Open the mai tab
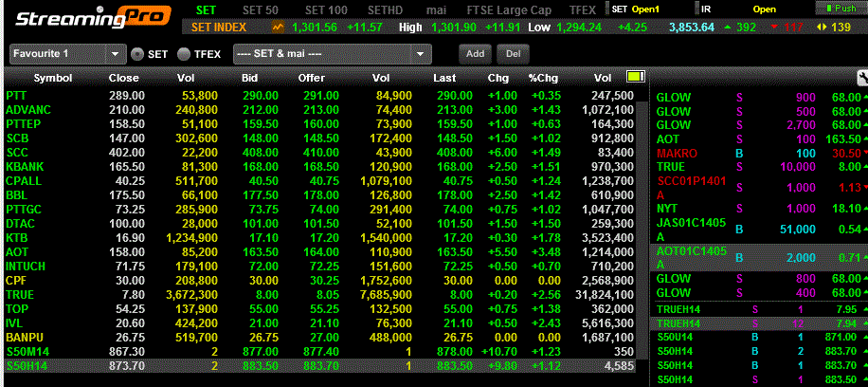Image resolution: width=868 pixels, height=387 pixels. [x=436, y=10]
